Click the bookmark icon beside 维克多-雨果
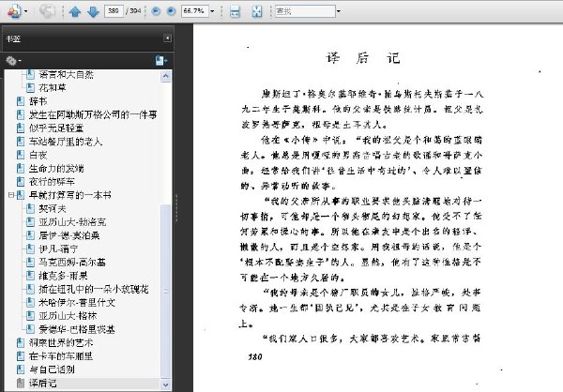The image size is (563, 392). (x=31, y=276)
